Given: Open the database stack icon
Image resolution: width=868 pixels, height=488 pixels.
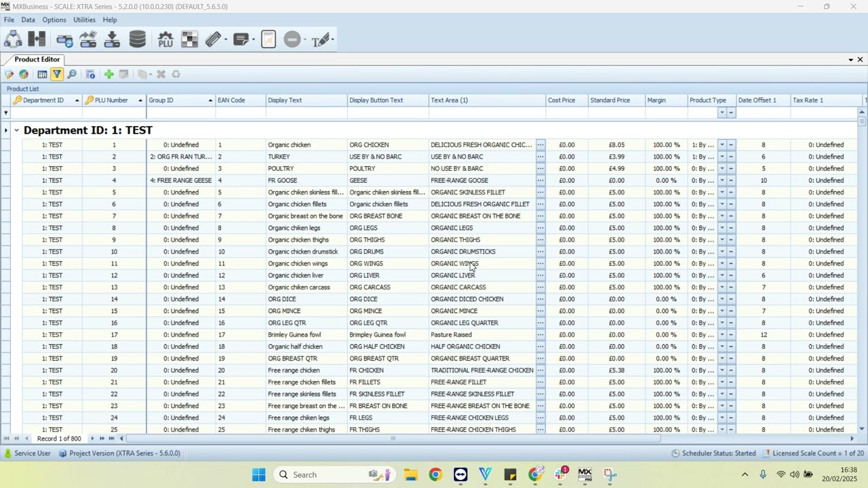Looking at the screenshot, I should point(138,39).
